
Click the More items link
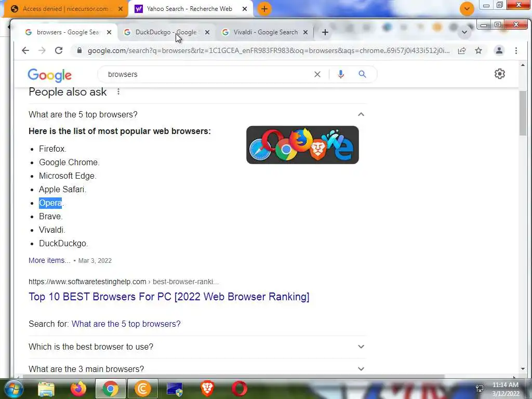coord(49,260)
